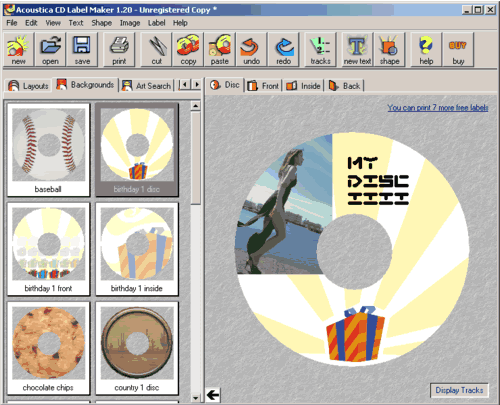Switch to the Backgrounds tab
The width and height of the screenshot is (500, 405).
point(85,85)
